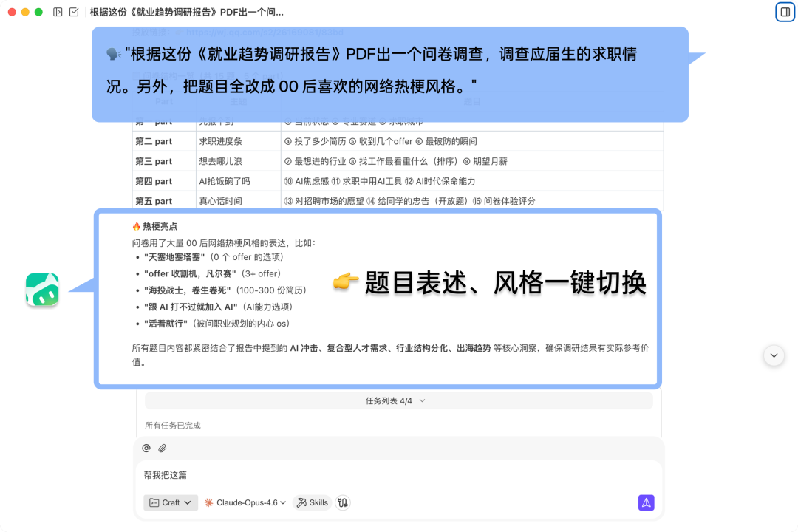Select the 第五 part table cell
The width and height of the screenshot is (798, 532).
coord(164,200)
